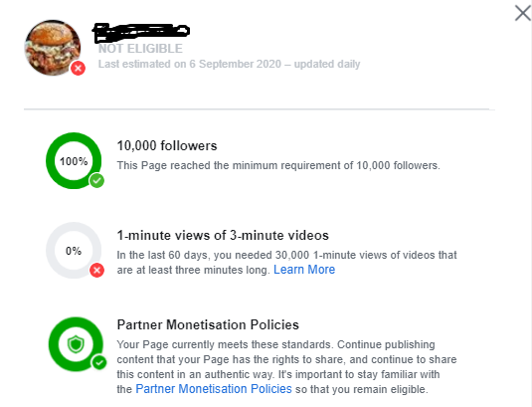This screenshot has height=407, width=532.
Task: Click the Last estimated on 6 September text
Action: pos(230,64)
